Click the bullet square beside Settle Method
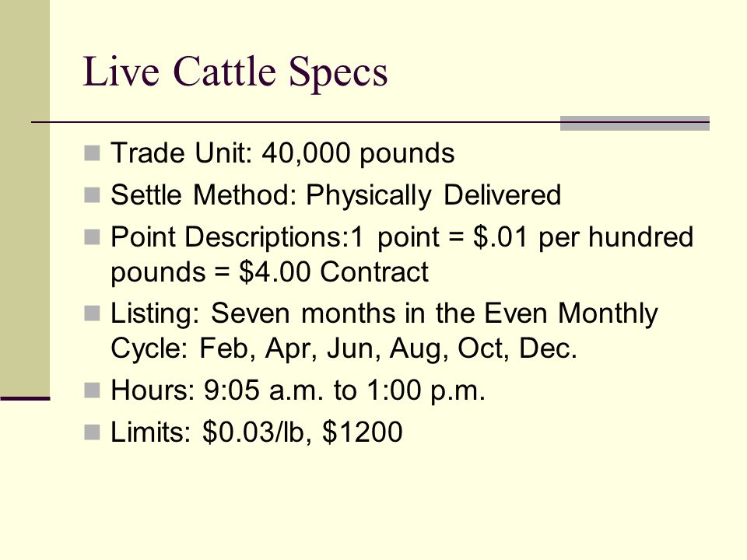This screenshot has height=560, width=747. (92, 195)
